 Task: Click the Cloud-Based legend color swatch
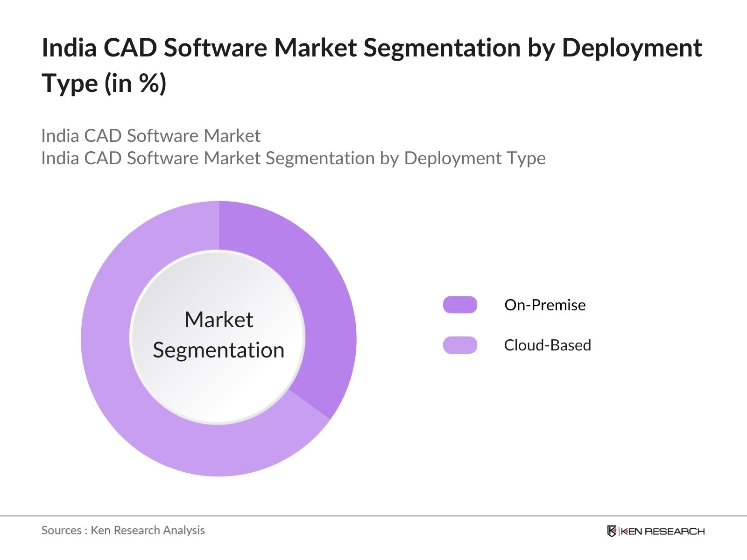coord(460,345)
